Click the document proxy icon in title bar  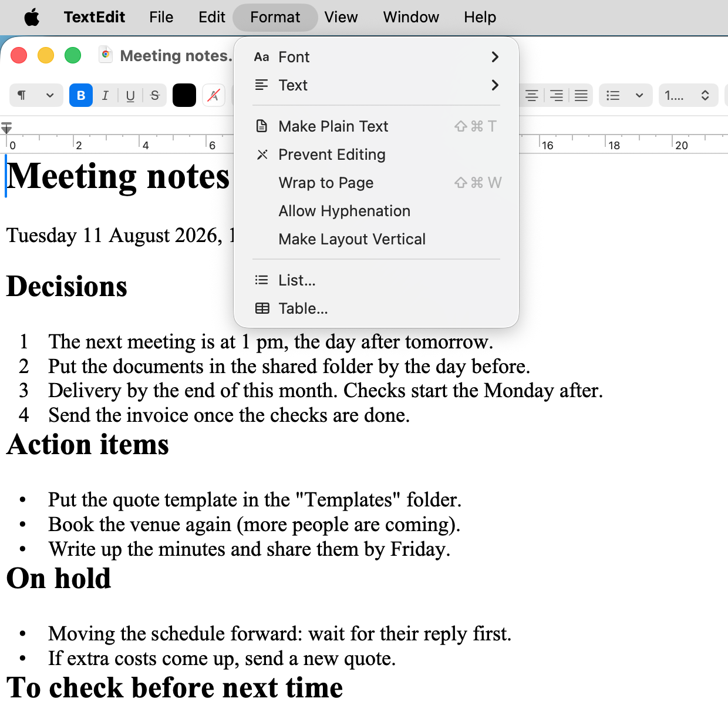point(106,55)
